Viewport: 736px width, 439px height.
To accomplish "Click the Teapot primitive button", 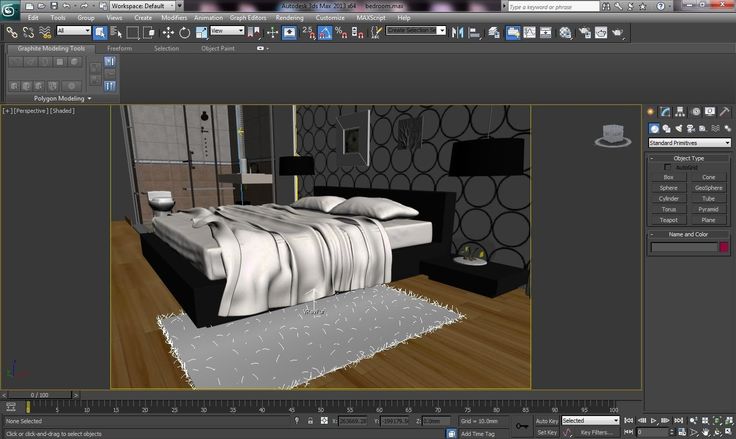I will tap(668, 220).
